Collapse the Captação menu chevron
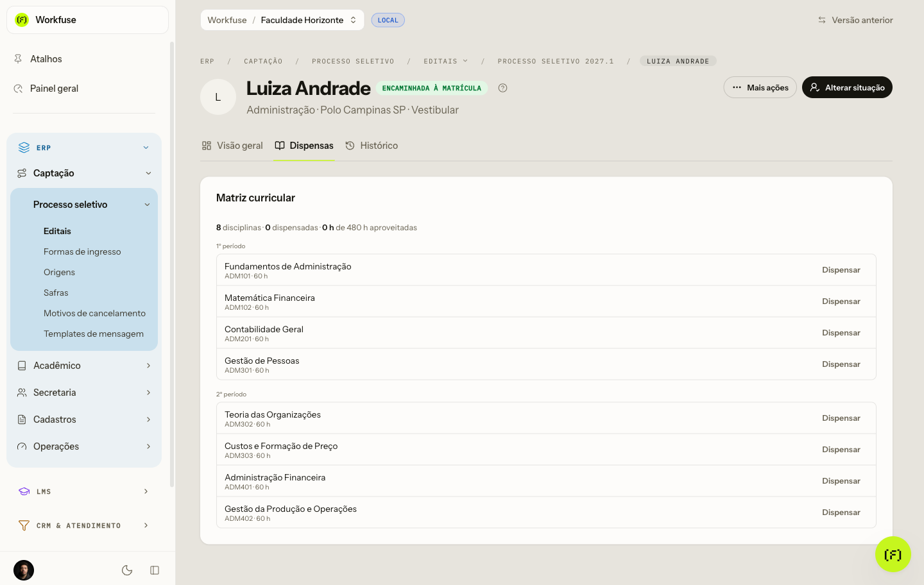The image size is (924, 585). (148, 173)
